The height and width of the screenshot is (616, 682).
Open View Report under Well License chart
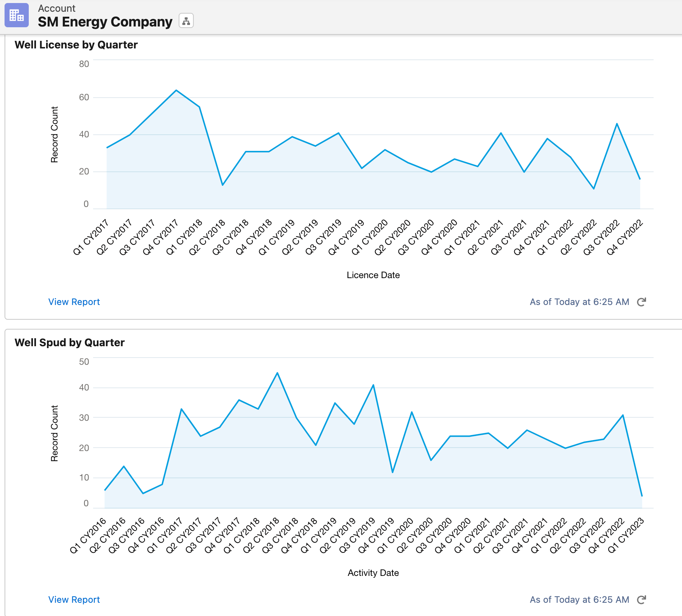pos(74,302)
